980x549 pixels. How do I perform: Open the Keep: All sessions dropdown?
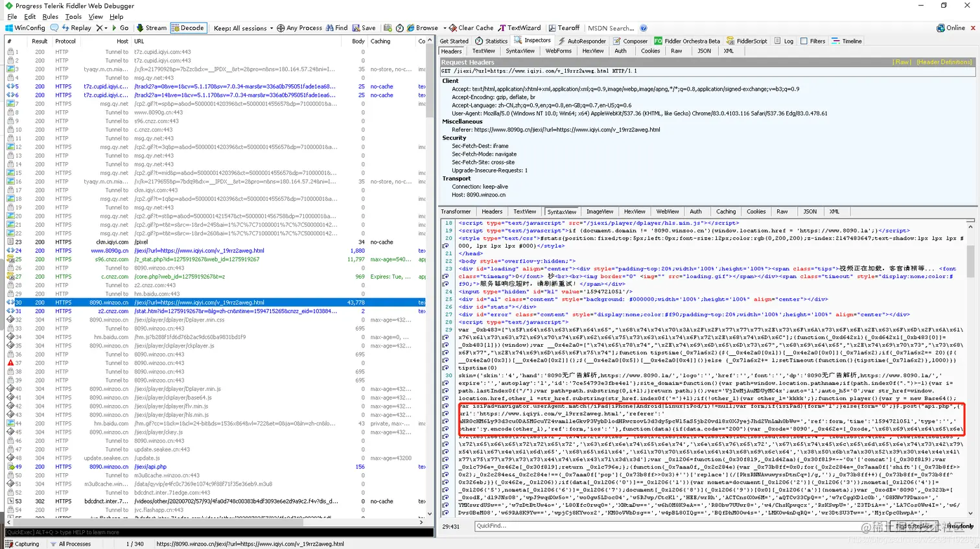(x=244, y=28)
